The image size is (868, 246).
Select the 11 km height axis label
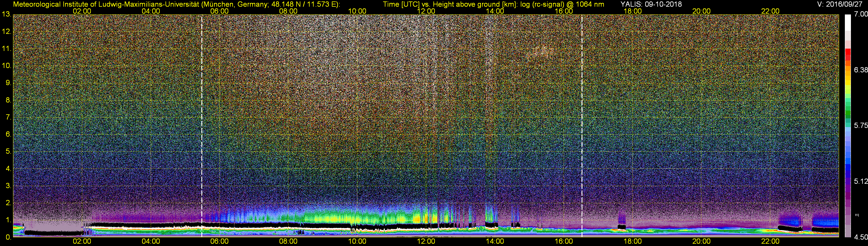click(6, 49)
